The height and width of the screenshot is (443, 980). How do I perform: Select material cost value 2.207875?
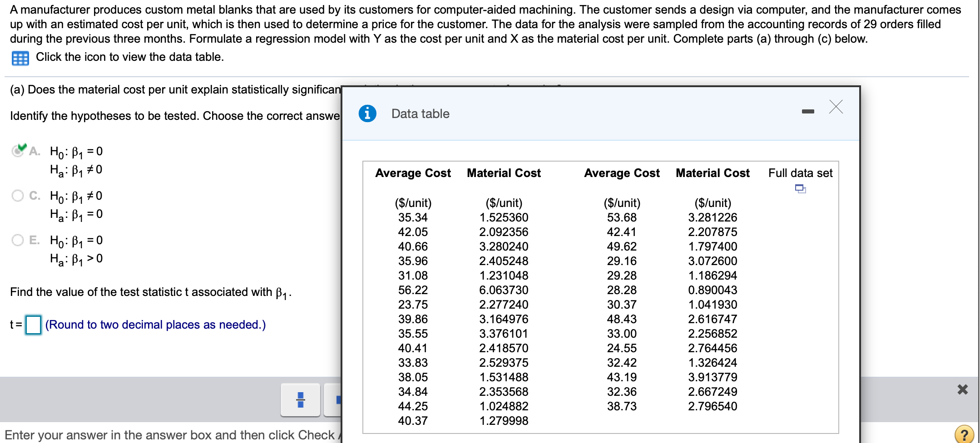tap(713, 232)
